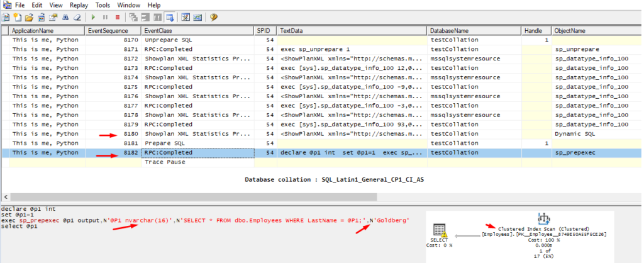Select the Clustered Index Scan operator icon
Viewport: 644px width, 263px height.
[x=544, y=219]
